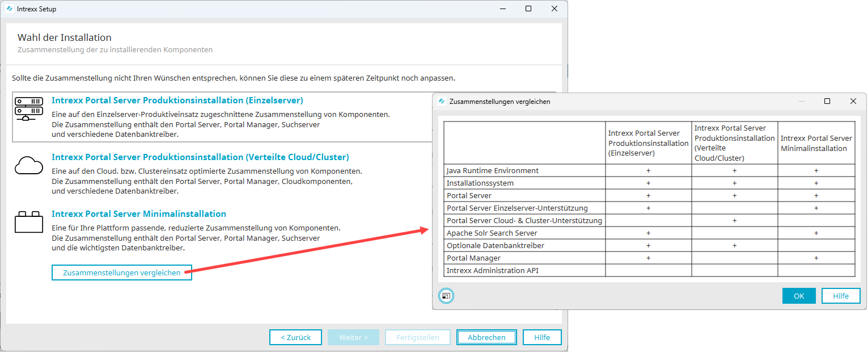This screenshot has width=868, height=352.
Task: Click Intrexx logo in the compare dialog title bar
Action: [x=441, y=102]
